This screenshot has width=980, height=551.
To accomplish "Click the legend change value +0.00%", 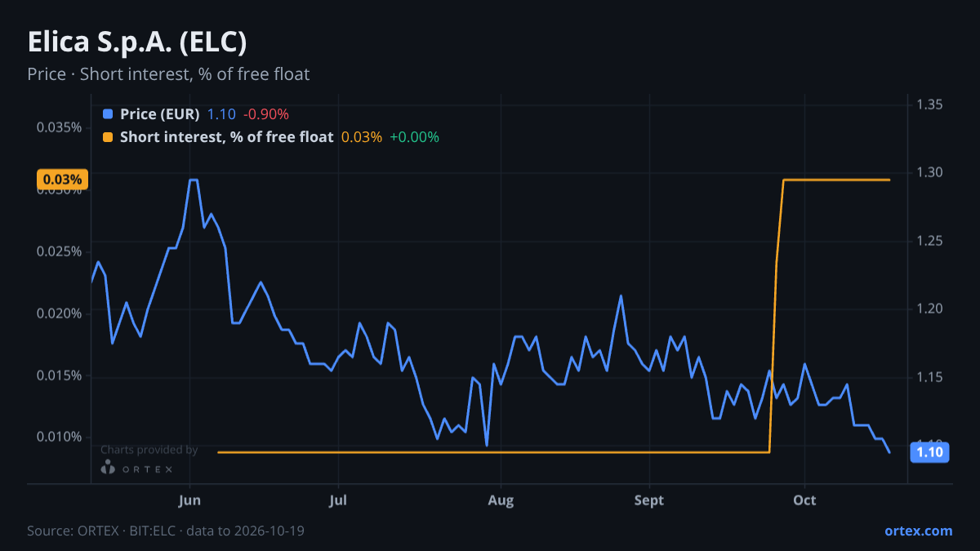I will (x=414, y=137).
